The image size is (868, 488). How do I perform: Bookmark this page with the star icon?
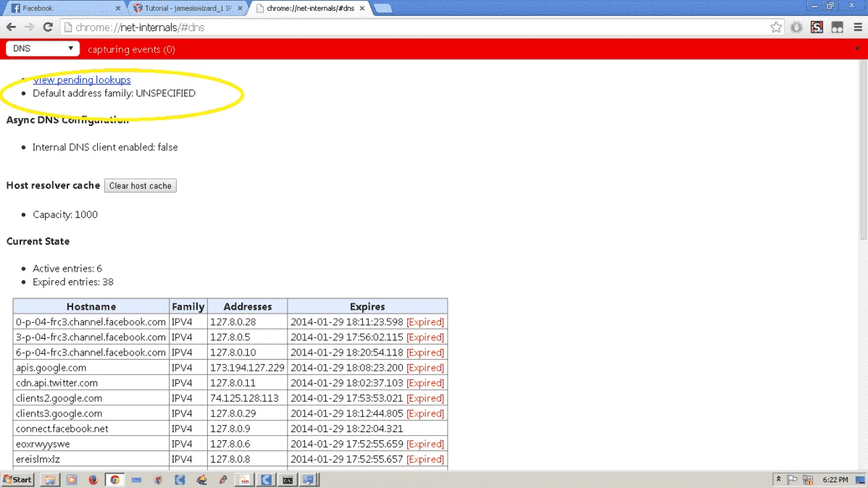coord(776,27)
